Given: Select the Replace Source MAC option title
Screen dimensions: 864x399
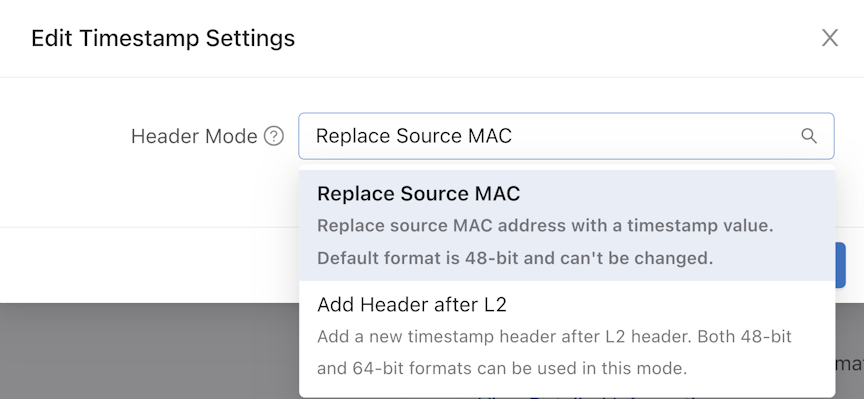Looking at the screenshot, I should click(419, 193).
